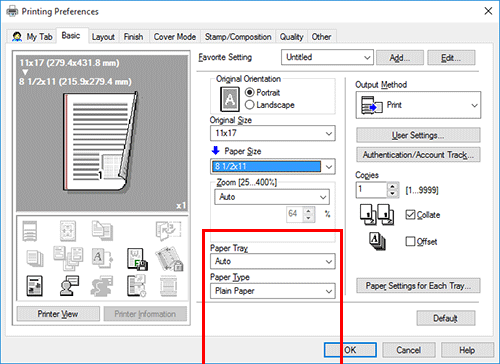Enable the Offset checkbox
This screenshot has width=500, height=364.
coord(410,241)
